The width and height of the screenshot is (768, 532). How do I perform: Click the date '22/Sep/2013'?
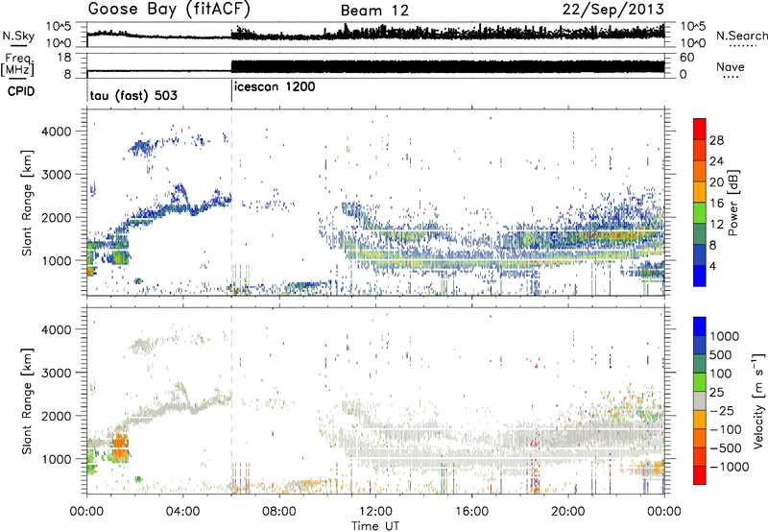613,9
